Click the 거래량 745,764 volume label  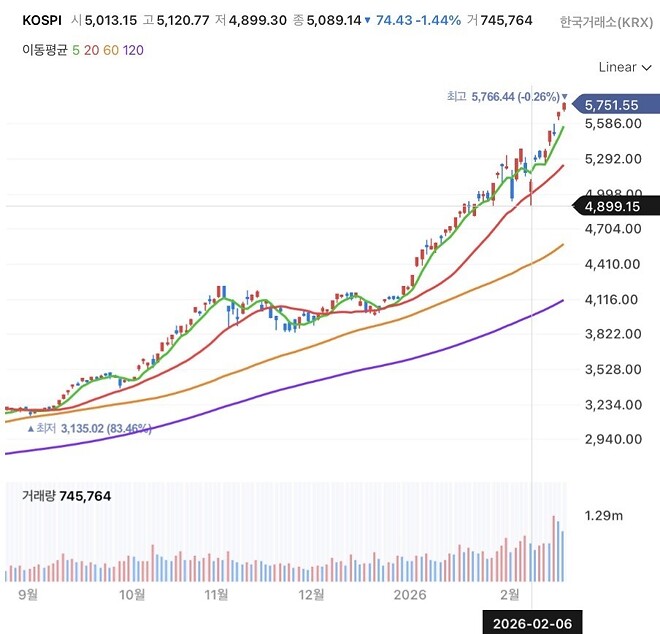tap(68, 494)
